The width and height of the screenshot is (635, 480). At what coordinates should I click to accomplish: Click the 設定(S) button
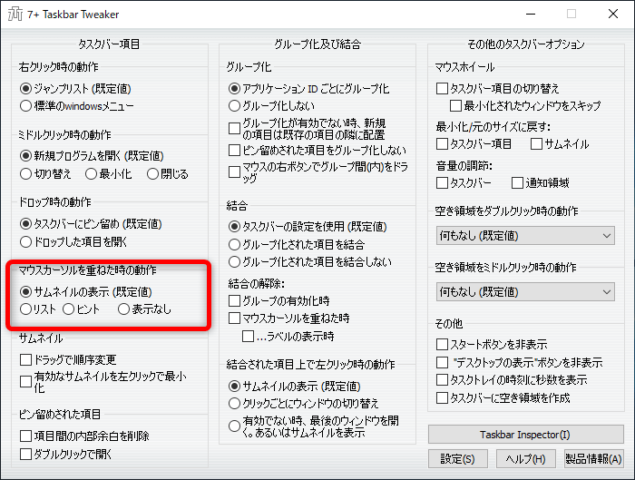click(458, 459)
